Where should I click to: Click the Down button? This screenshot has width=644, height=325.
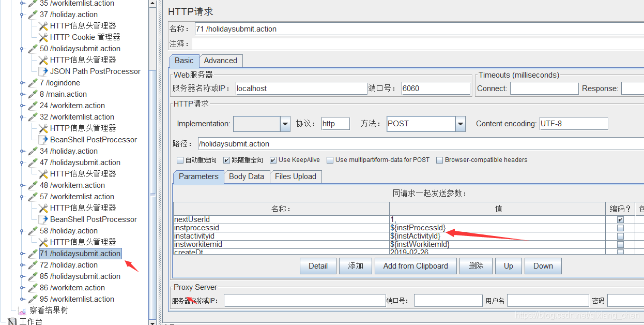pos(543,266)
